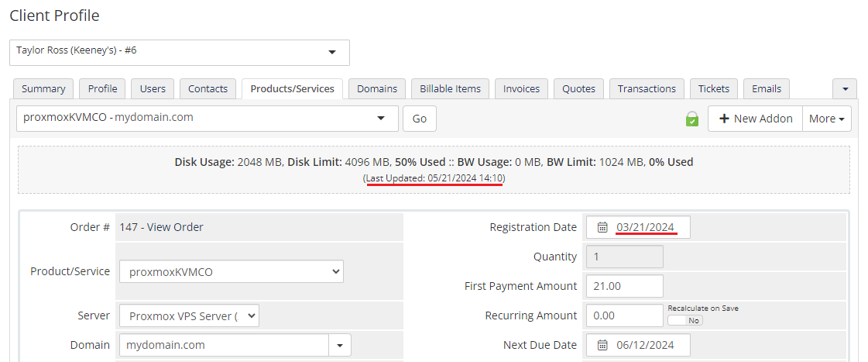Click the Quantity input field
The height and width of the screenshot is (362, 868).
coord(624,257)
